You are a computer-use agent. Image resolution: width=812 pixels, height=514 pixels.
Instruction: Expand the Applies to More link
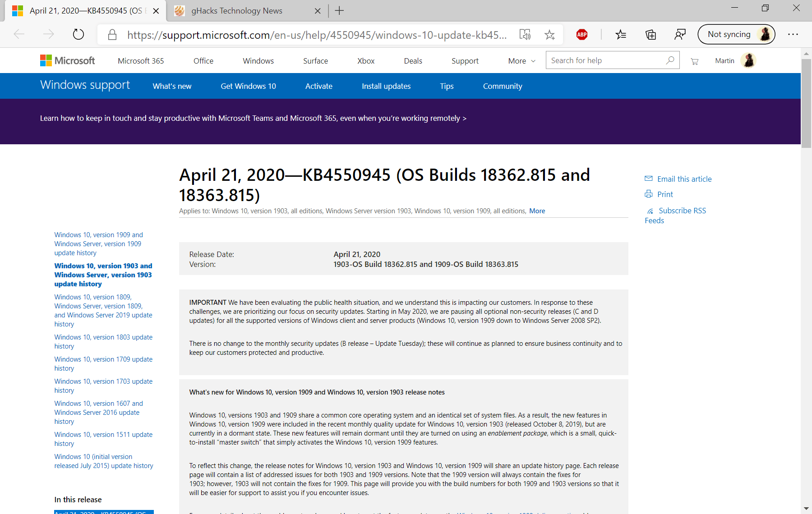tap(537, 211)
